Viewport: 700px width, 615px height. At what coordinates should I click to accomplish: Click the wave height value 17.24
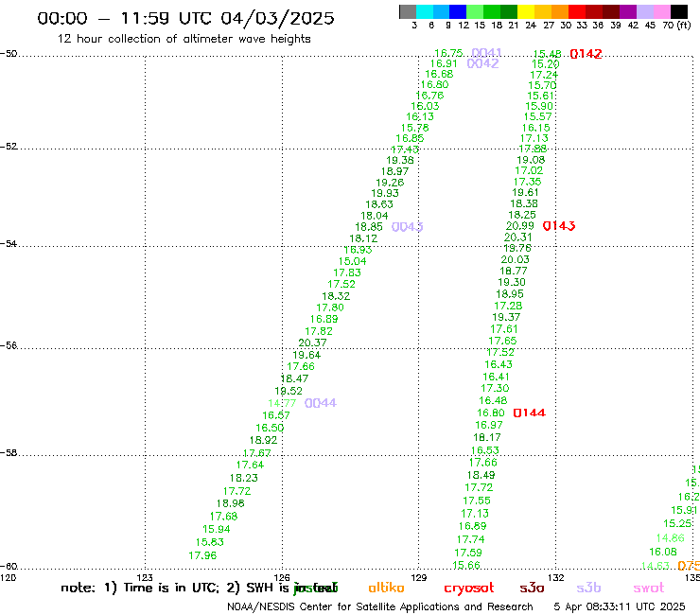544,75
